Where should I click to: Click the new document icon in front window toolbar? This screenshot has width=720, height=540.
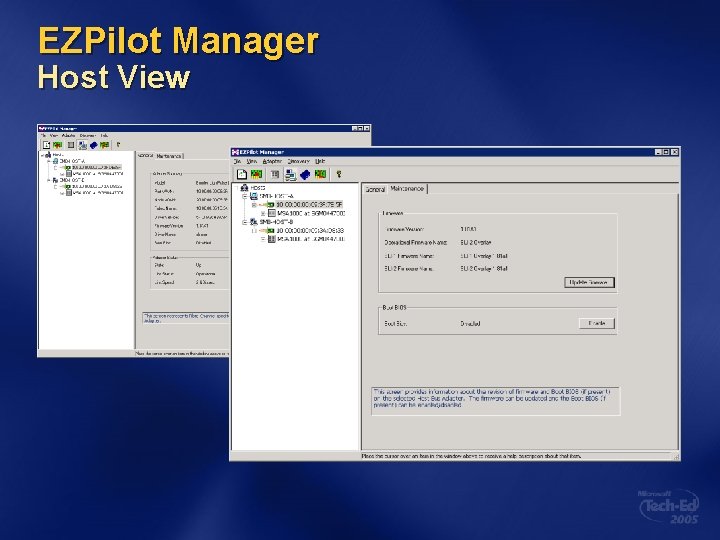(x=242, y=174)
